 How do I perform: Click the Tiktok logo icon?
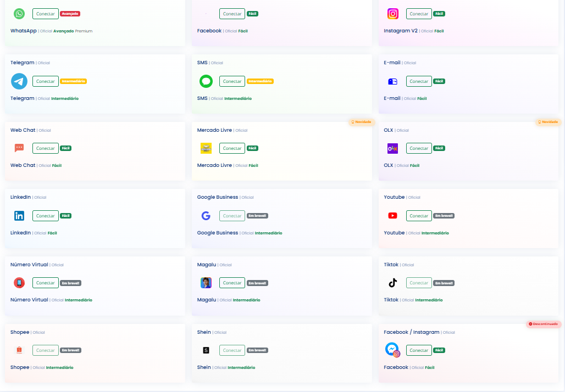click(393, 283)
